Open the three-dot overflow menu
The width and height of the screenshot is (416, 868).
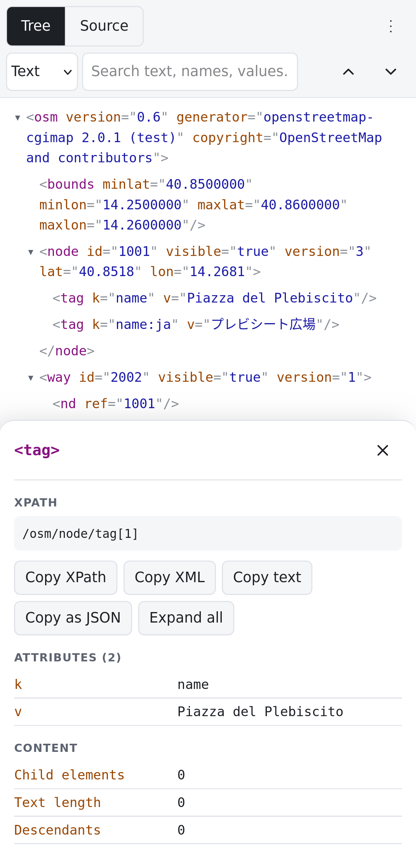click(391, 26)
